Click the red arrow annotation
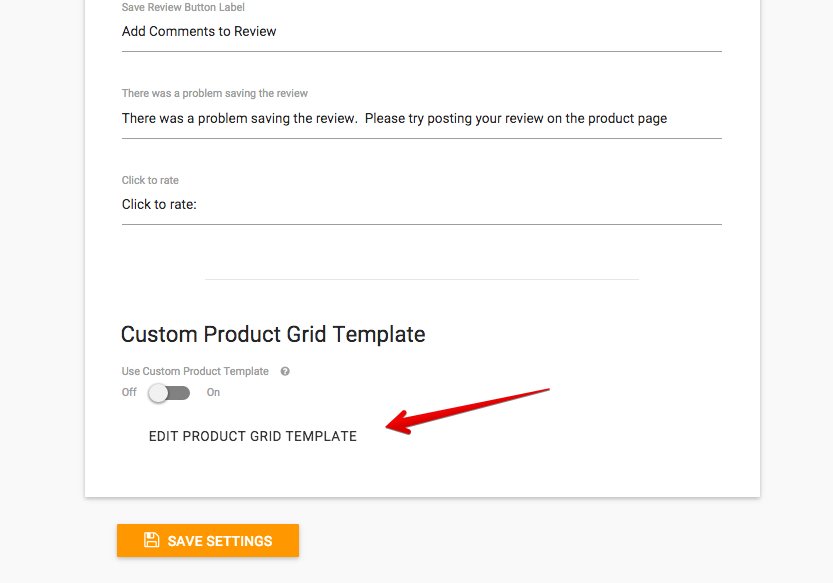833x583 pixels. coord(468,410)
